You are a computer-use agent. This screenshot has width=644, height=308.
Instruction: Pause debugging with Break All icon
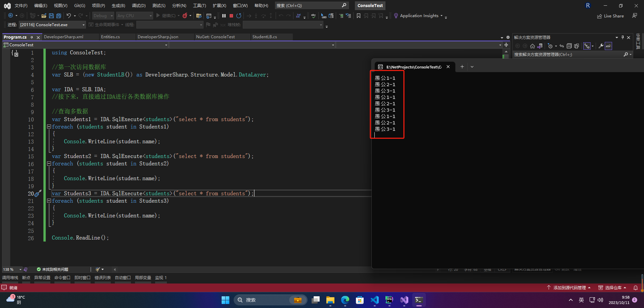click(x=224, y=16)
